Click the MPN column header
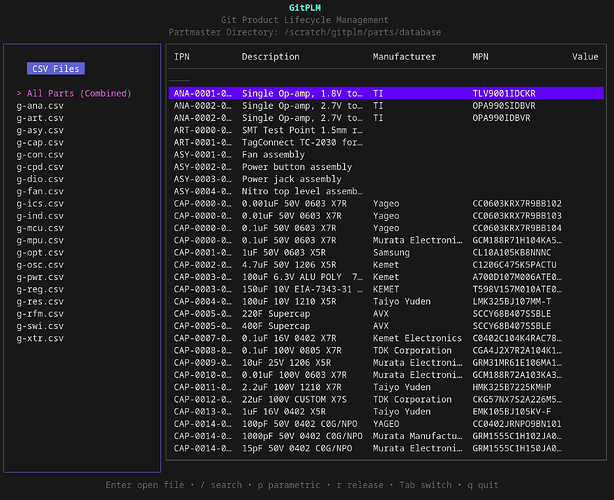 481,57
